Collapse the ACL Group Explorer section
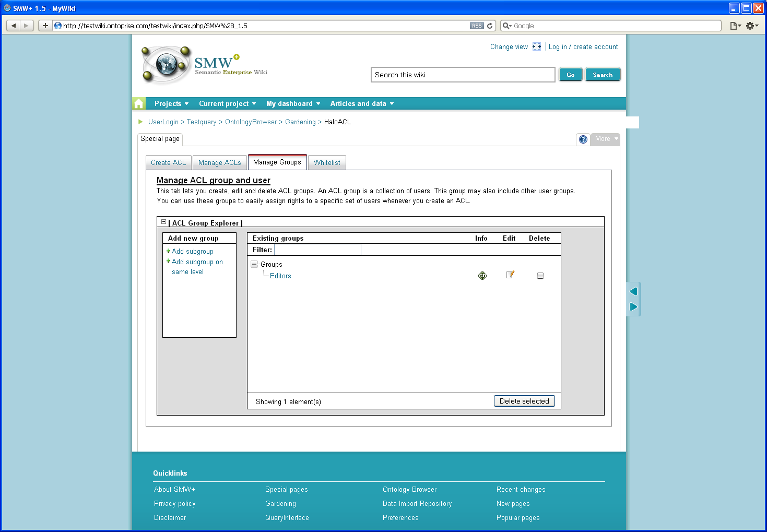 pos(163,222)
